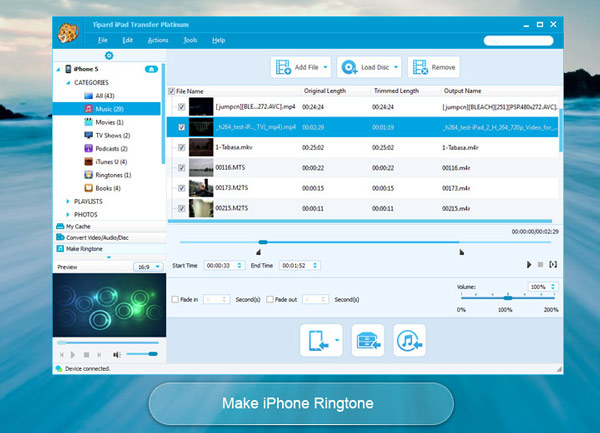This screenshot has width=600, height=433.
Task: Switch to Make Ringtone panel
Action: coord(109,249)
